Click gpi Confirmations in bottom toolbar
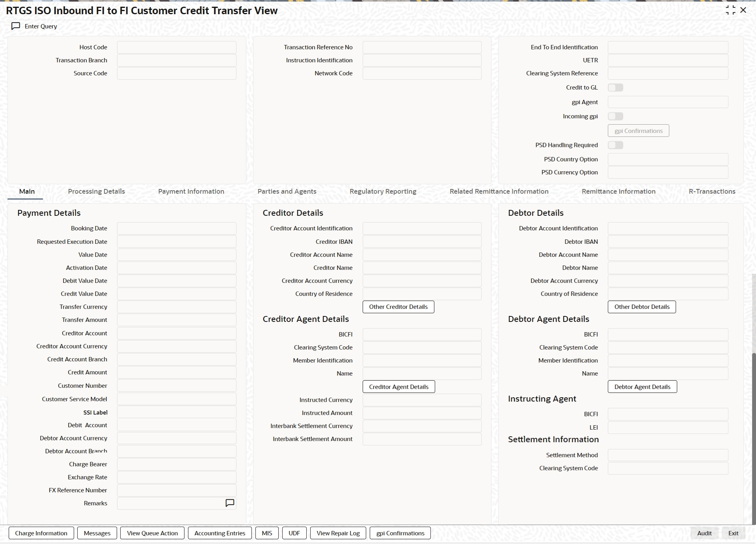 point(400,533)
